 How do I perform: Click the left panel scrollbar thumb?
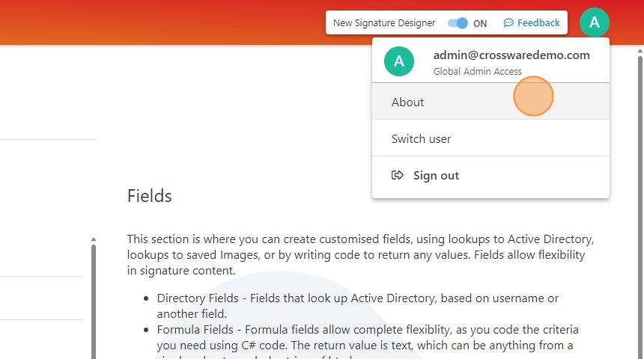[x=94, y=299]
